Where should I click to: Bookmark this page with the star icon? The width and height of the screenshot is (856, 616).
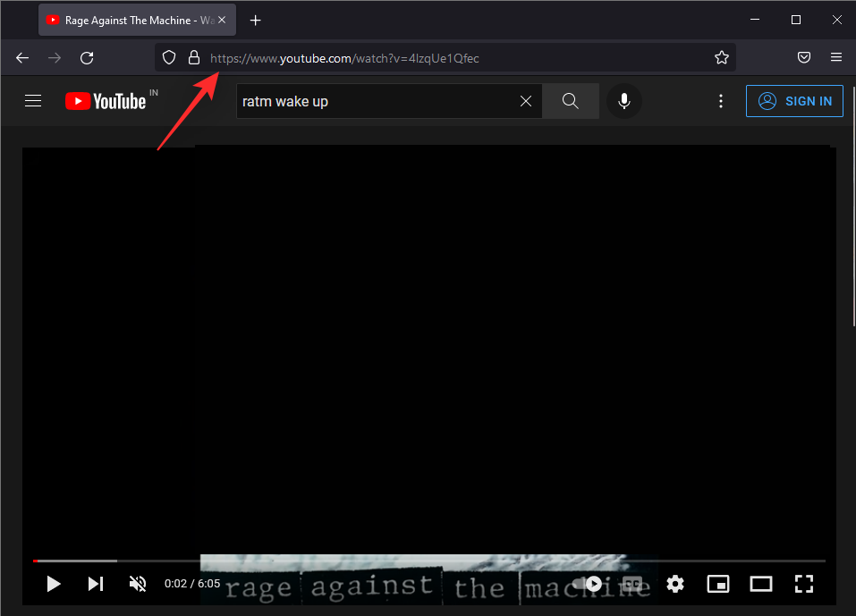(722, 57)
